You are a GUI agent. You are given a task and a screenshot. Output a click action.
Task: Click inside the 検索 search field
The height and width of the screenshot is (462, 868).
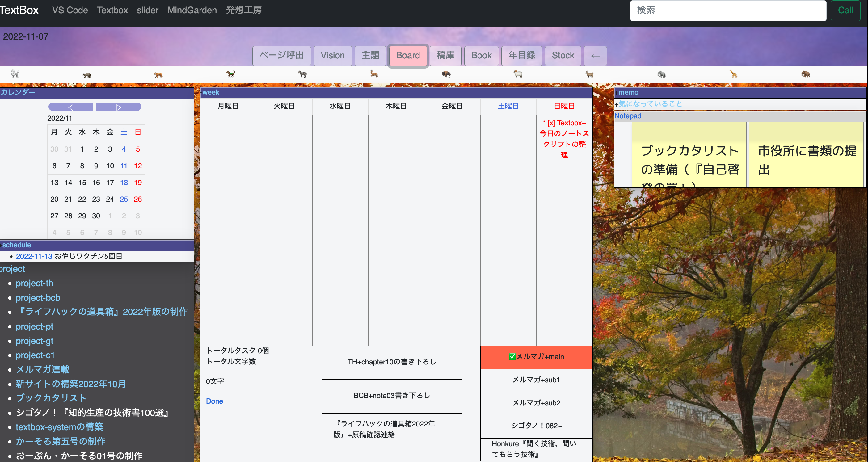728,10
